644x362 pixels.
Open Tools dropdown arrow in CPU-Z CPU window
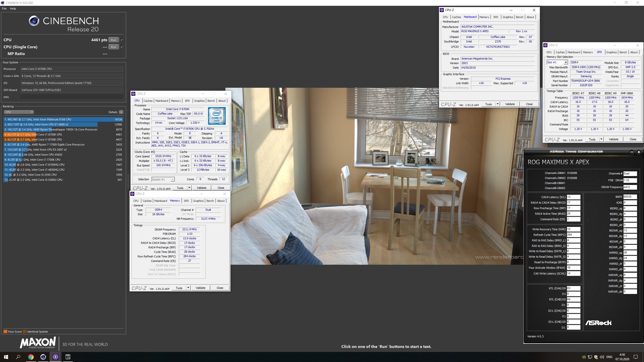[189, 188]
